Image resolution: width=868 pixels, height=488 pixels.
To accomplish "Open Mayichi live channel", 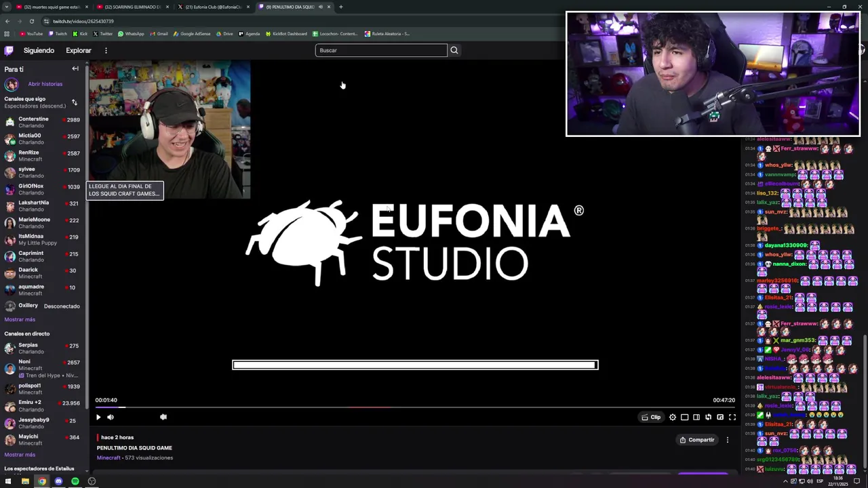I will click(42, 440).
